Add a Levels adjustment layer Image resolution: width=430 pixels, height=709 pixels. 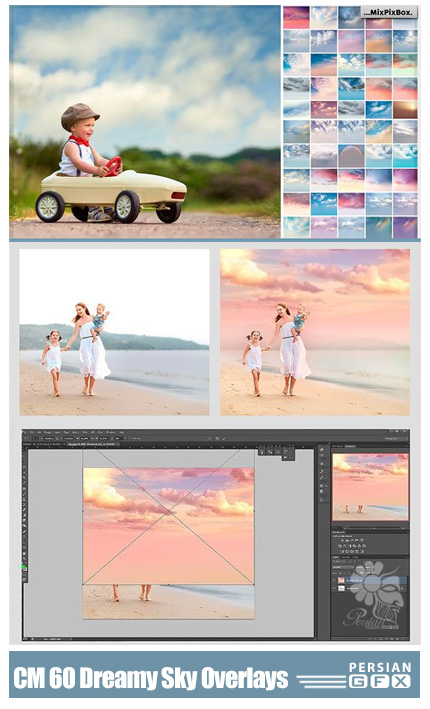click(347, 540)
